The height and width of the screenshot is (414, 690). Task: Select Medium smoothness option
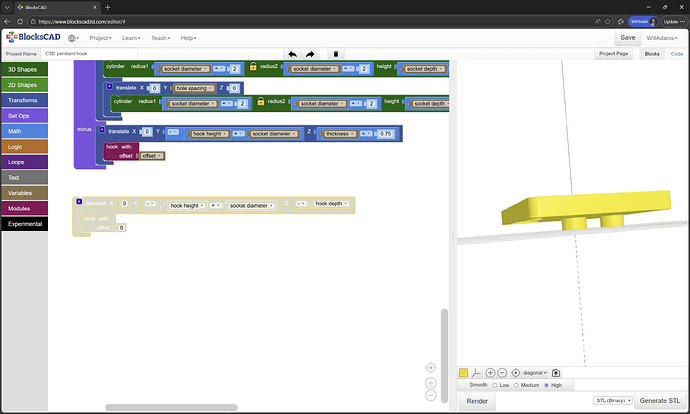(518, 385)
